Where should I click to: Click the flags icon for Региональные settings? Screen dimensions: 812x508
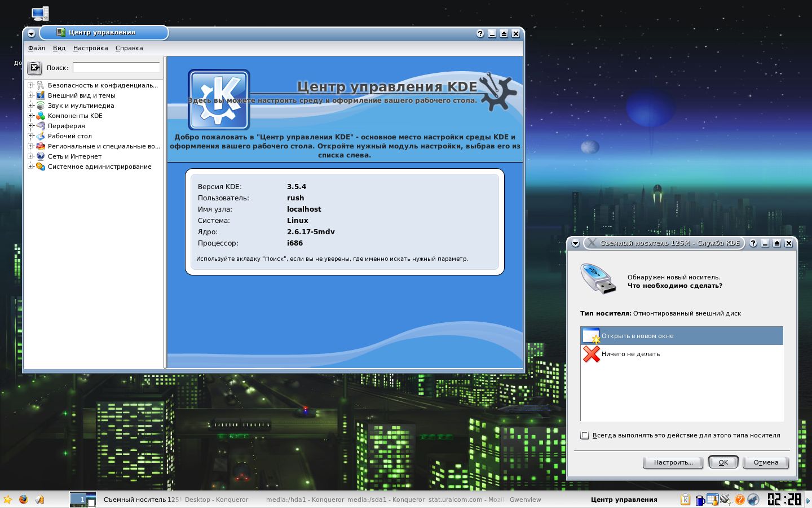[x=41, y=146]
